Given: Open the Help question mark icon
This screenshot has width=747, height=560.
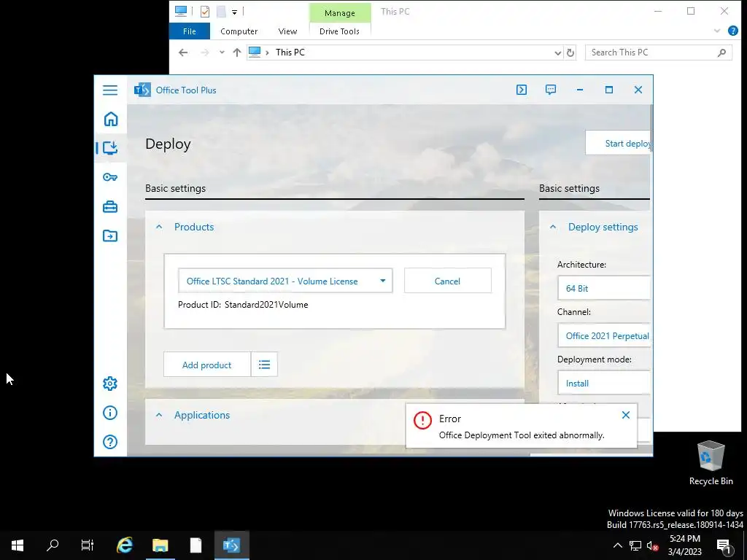Looking at the screenshot, I should click(110, 442).
